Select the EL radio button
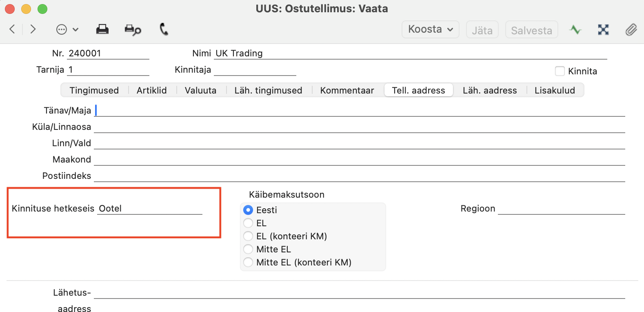 [248, 223]
